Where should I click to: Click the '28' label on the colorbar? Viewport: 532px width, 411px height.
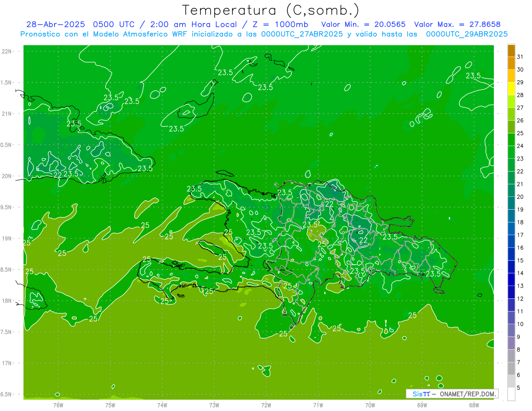click(520, 95)
